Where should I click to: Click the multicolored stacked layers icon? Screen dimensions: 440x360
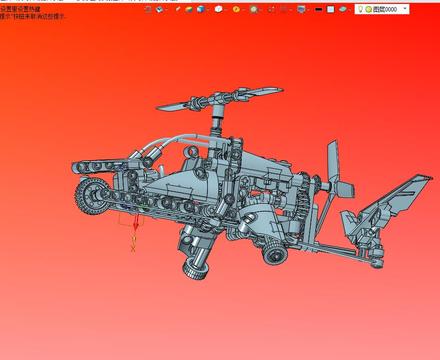189,9
